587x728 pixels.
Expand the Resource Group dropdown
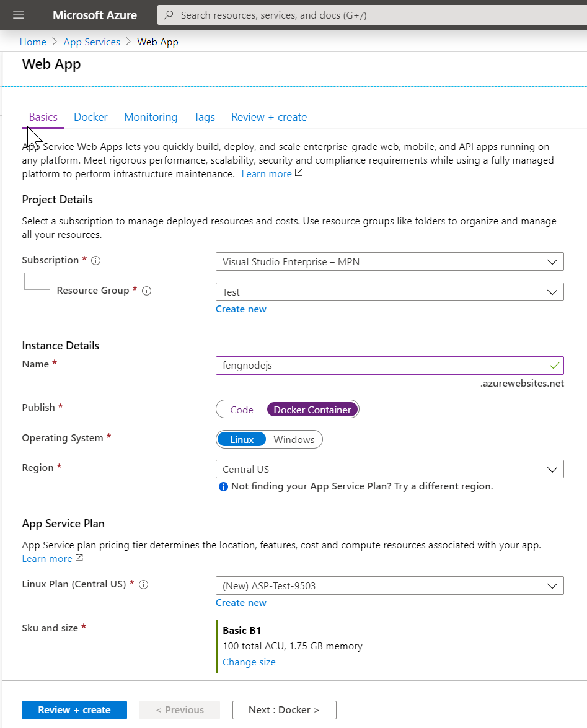click(390, 292)
